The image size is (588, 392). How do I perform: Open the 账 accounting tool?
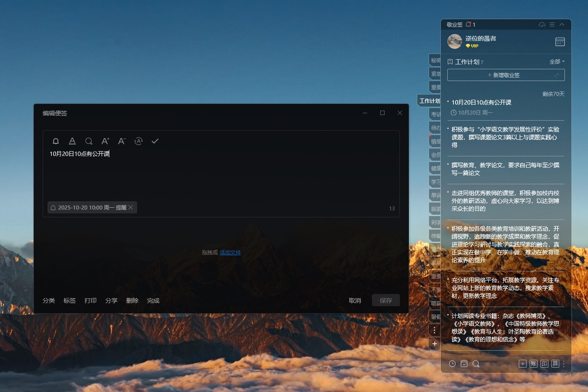(x=534, y=364)
